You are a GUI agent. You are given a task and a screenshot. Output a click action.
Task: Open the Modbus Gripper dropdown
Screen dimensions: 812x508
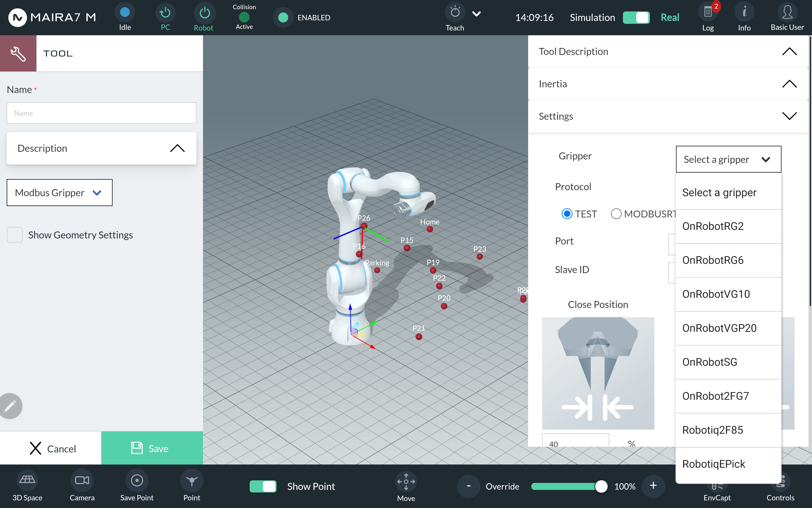click(59, 192)
